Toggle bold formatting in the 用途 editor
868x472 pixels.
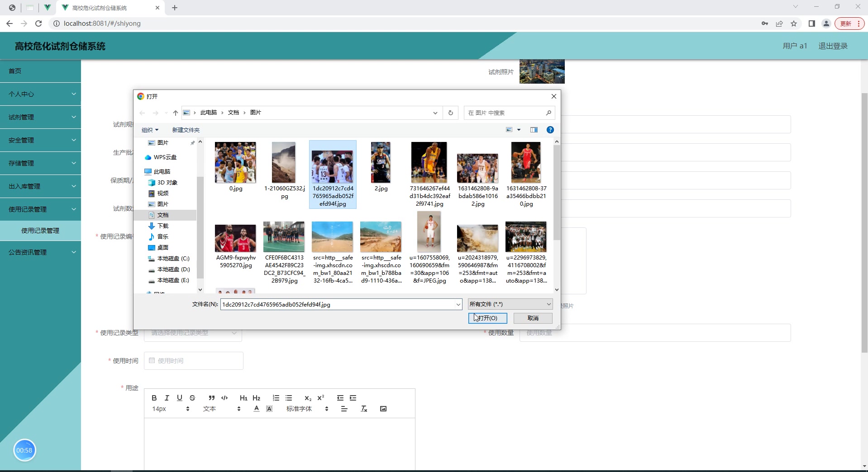pos(154,398)
